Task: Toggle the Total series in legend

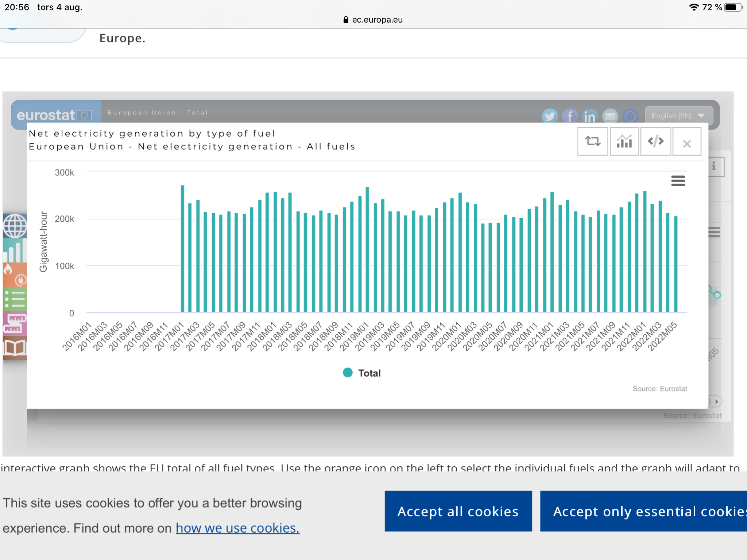Action: coord(362,373)
